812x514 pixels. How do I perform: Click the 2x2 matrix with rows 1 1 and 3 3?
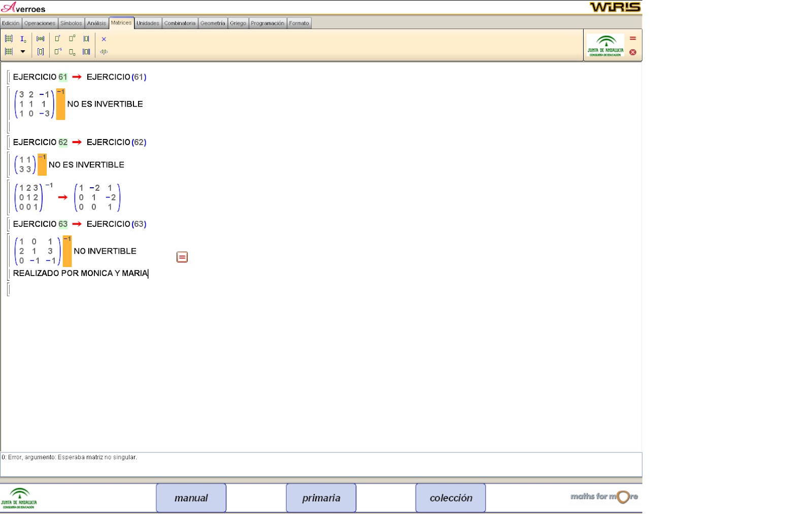click(x=25, y=164)
